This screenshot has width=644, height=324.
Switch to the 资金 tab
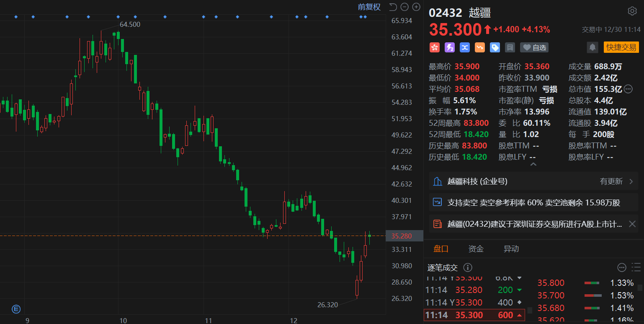[476, 249]
